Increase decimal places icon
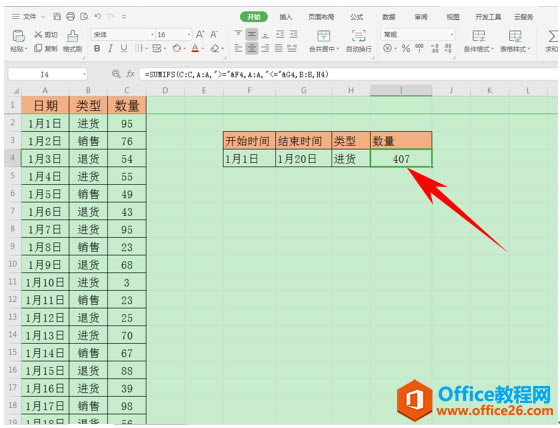This screenshot has height=428, width=560. click(435, 48)
